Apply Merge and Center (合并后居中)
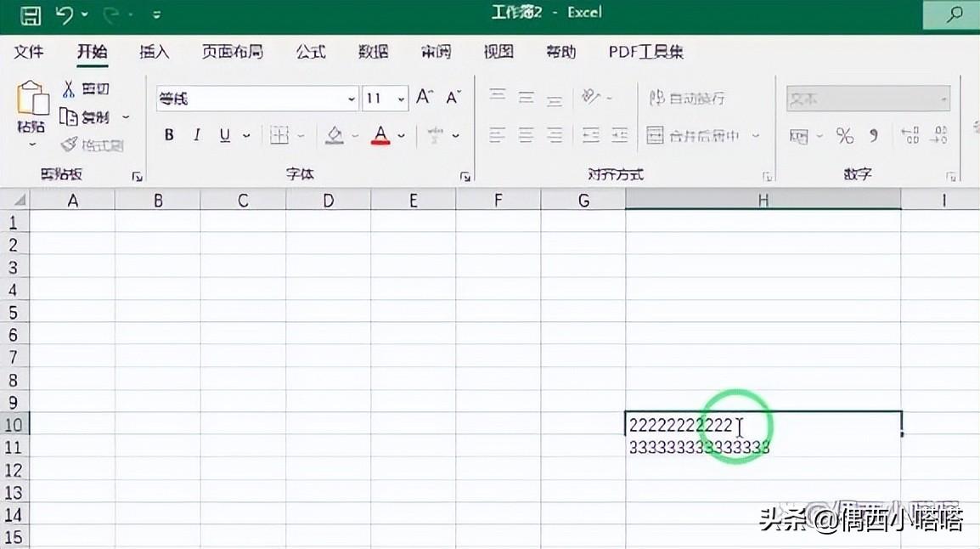The height and width of the screenshot is (549, 980). (694, 135)
